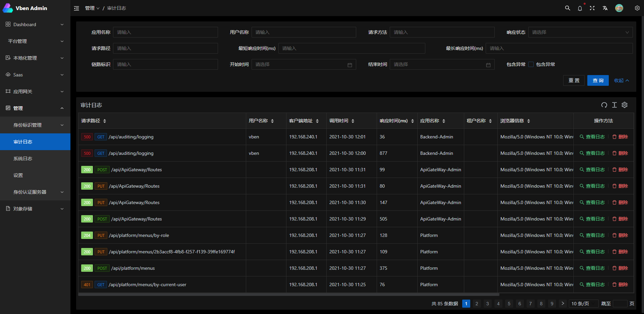Toggle fullscreen with the expand icon
This screenshot has height=314, width=644.
click(592, 8)
